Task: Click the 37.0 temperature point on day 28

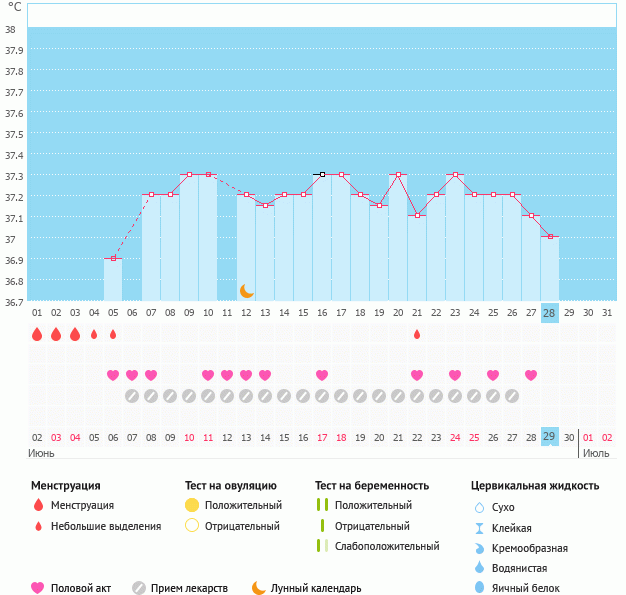Action: pyautogui.click(x=550, y=237)
